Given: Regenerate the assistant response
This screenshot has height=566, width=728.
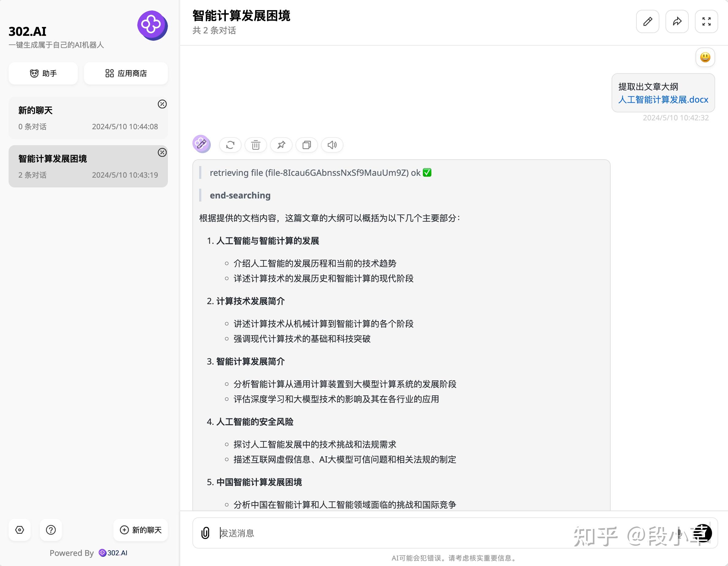Looking at the screenshot, I should click(230, 145).
